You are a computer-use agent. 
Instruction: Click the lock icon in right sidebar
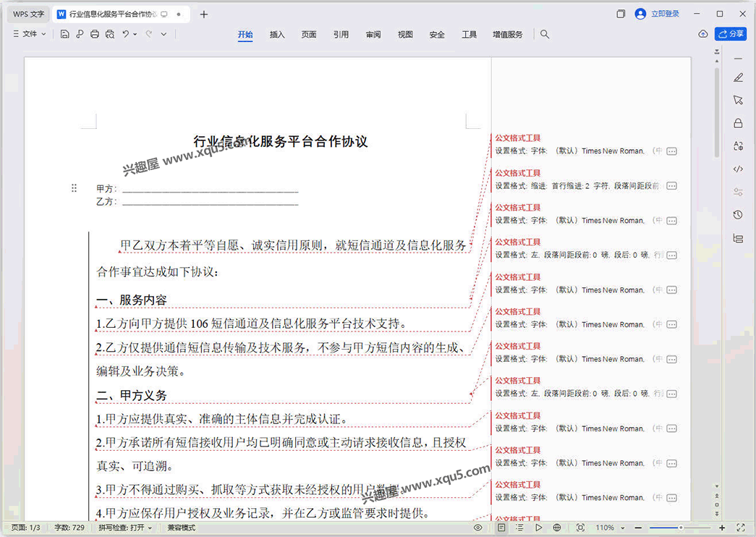(x=738, y=123)
